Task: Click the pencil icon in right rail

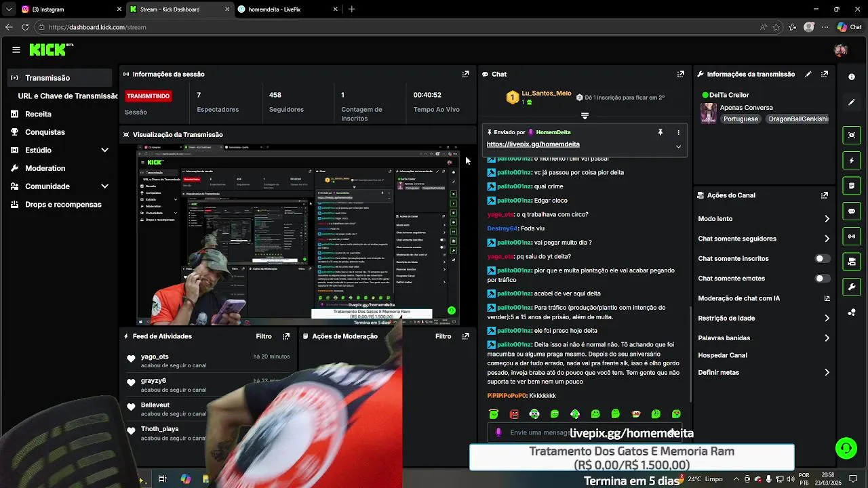Action: coord(852,102)
